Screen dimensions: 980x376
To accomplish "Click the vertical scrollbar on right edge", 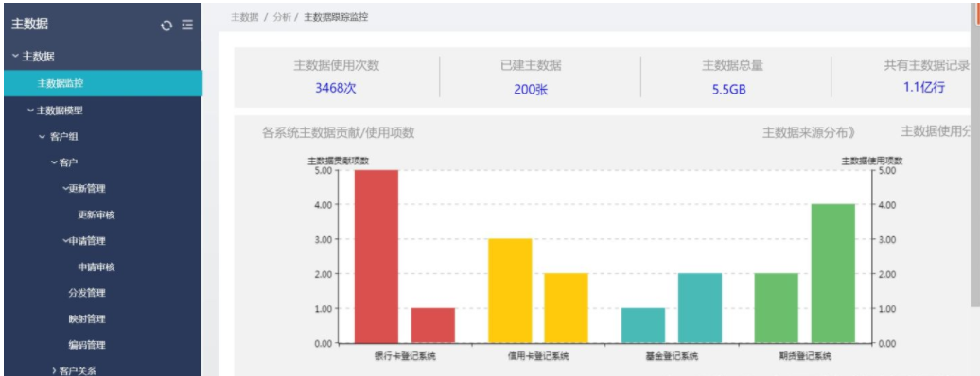I will click(x=975, y=155).
